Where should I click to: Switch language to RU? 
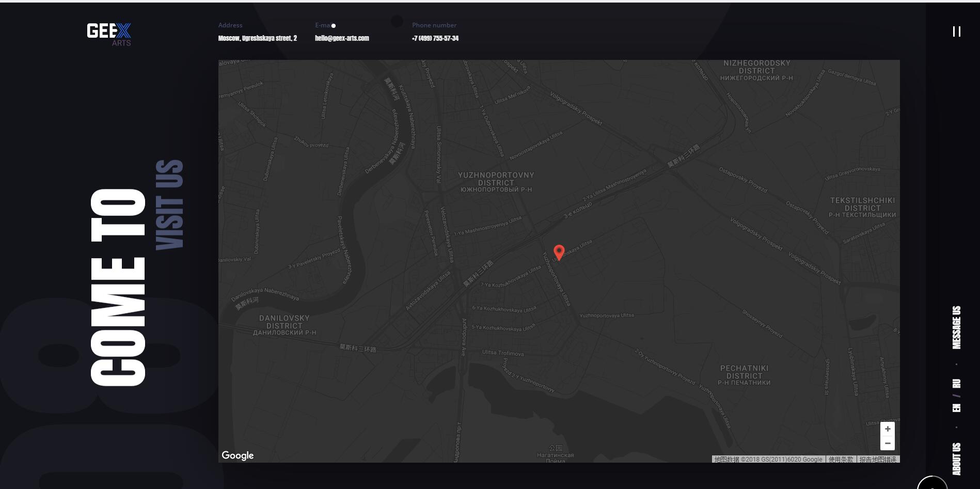957,384
